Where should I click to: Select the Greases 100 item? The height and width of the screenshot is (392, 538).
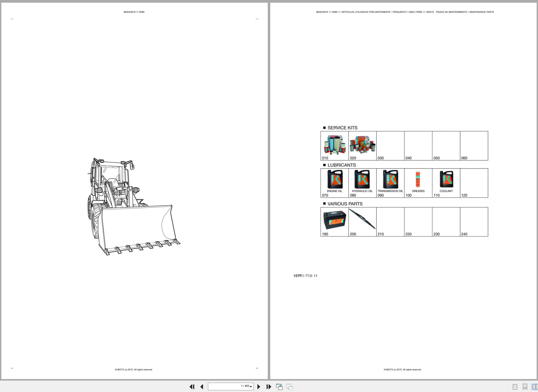click(x=418, y=183)
